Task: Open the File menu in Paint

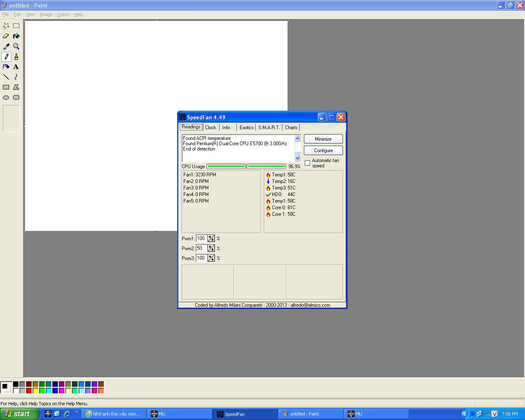Action: (5, 14)
